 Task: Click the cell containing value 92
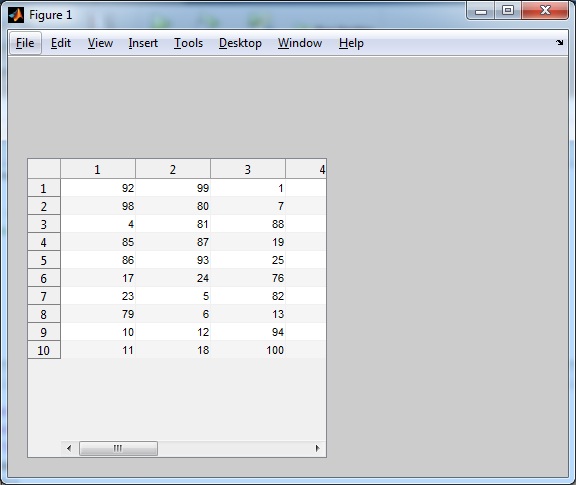[x=98, y=188]
